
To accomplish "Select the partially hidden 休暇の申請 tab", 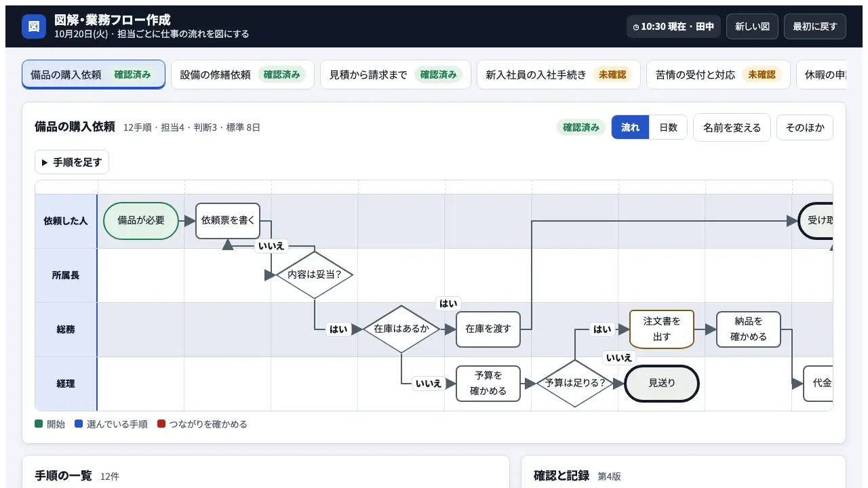I will (821, 75).
